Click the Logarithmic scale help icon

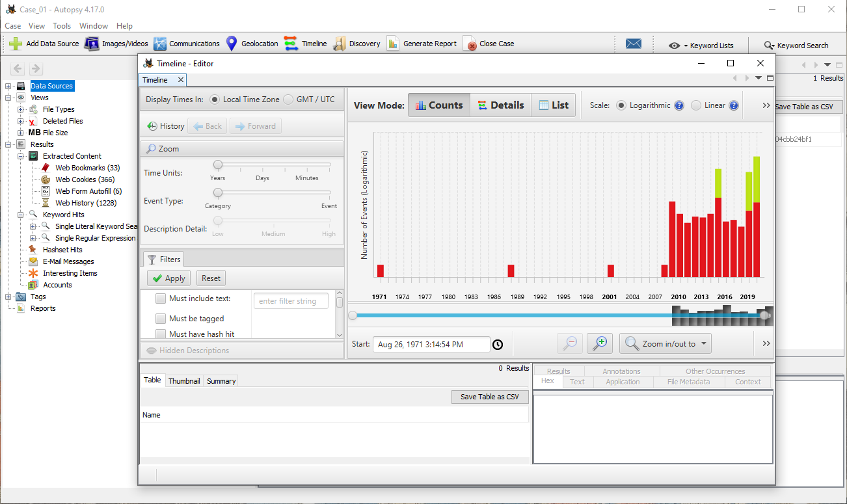pos(679,105)
